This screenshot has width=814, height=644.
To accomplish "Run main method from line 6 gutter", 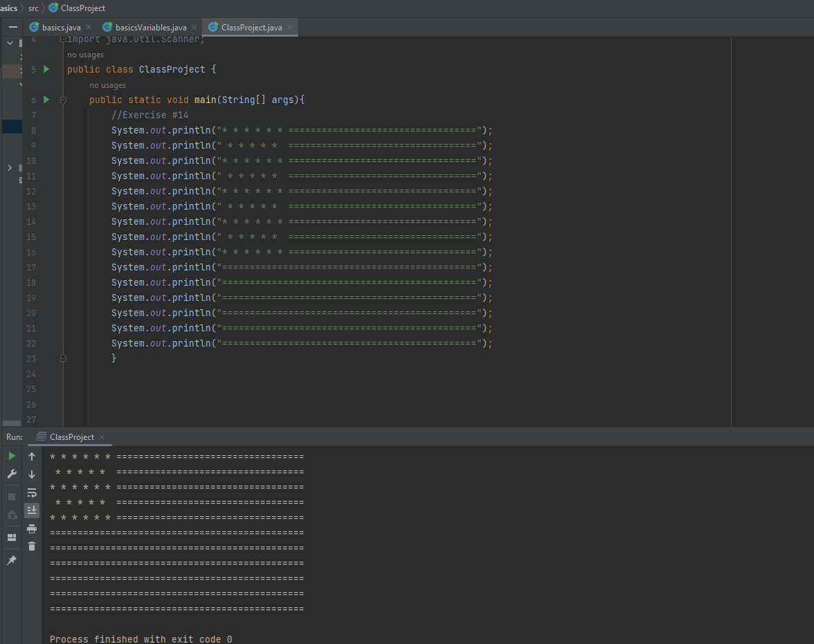I will tap(46, 100).
